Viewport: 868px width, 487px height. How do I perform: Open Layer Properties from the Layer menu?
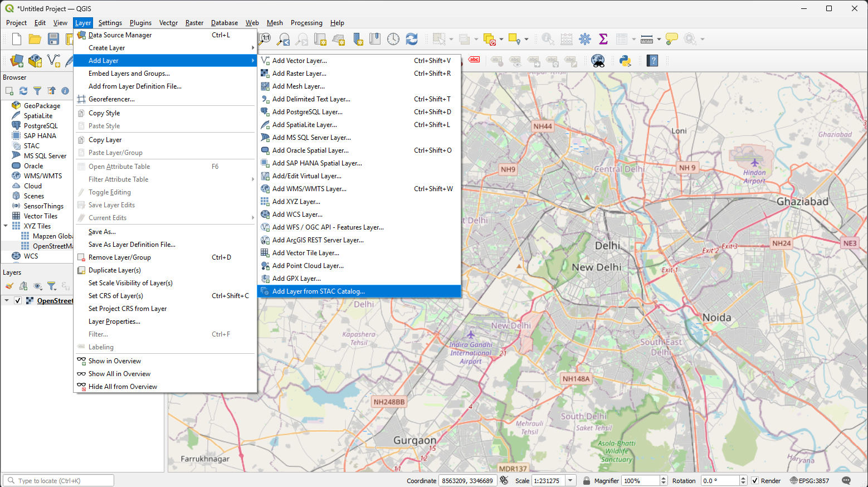coord(165,322)
